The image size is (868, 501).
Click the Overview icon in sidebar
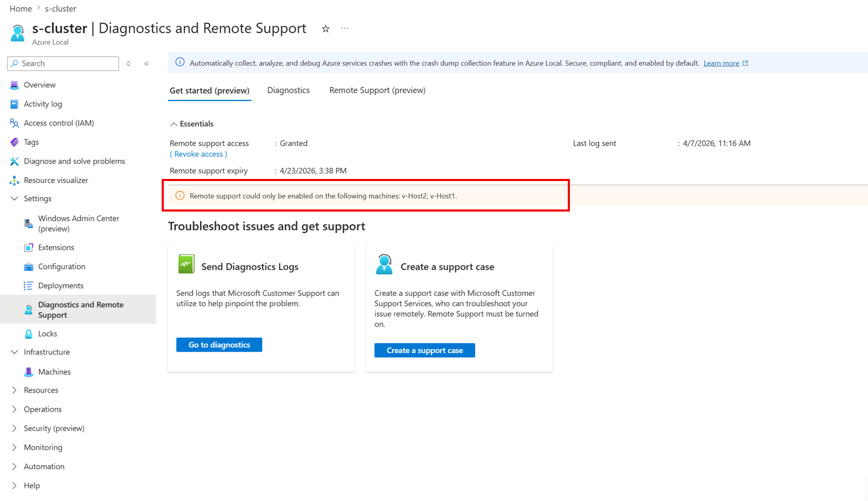[x=14, y=85]
